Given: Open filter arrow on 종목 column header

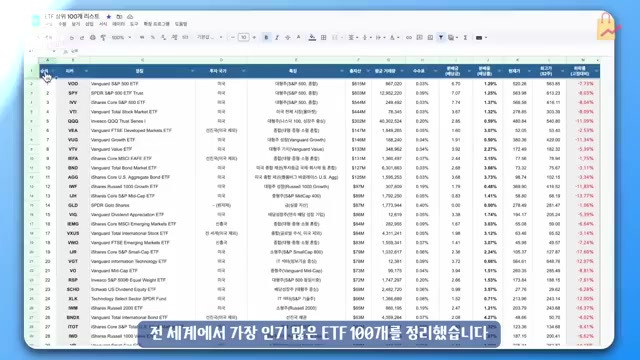Looking at the screenshot, I should [x=192, y=71].
